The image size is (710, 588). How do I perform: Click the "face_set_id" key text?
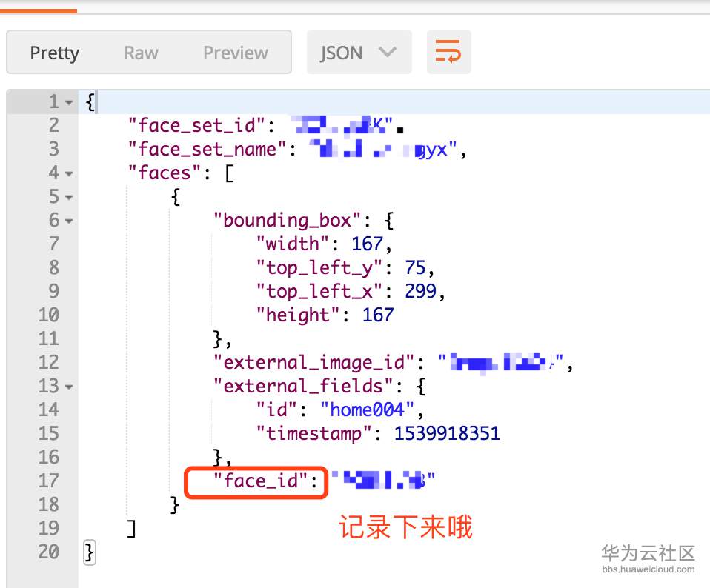coord(197,125)
